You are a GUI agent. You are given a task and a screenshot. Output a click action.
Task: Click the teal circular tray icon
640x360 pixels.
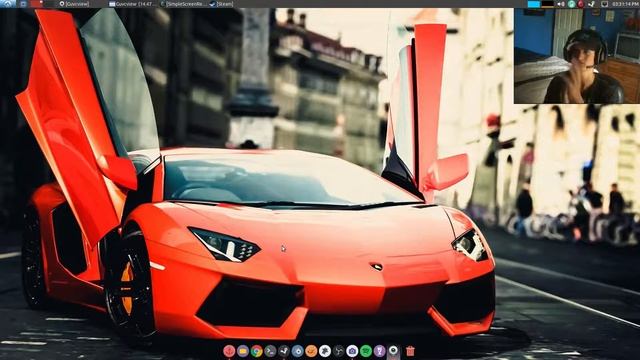point(571,4)
